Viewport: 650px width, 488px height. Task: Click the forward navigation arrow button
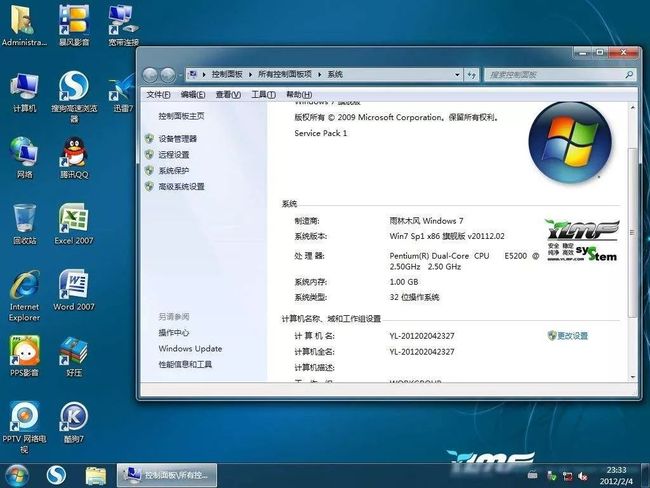167,75
